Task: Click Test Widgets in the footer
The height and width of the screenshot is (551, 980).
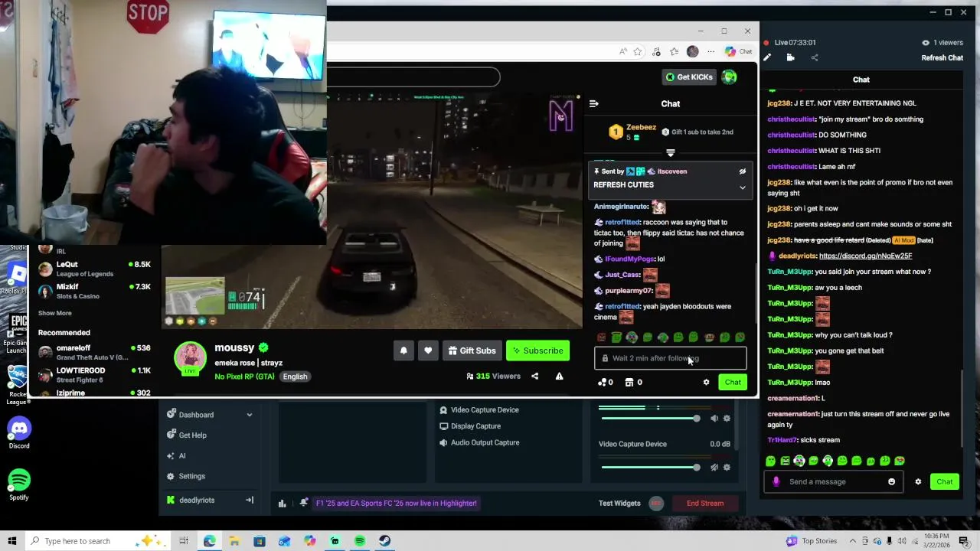Action: coord(619,503)
